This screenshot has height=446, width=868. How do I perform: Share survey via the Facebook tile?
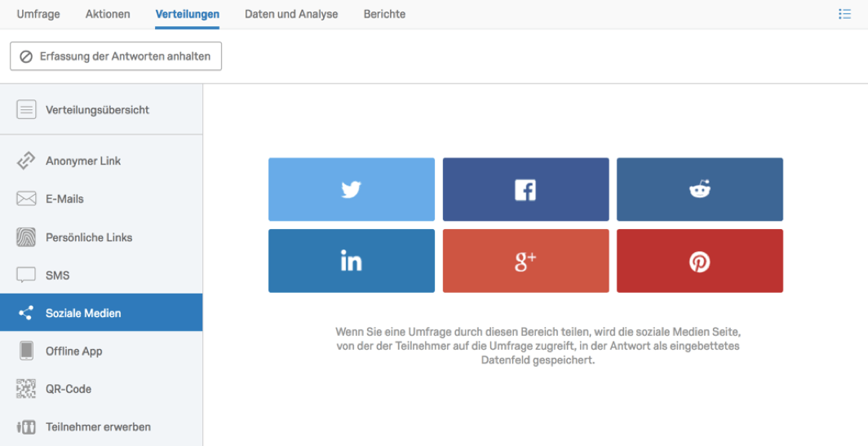pos(525,189)
